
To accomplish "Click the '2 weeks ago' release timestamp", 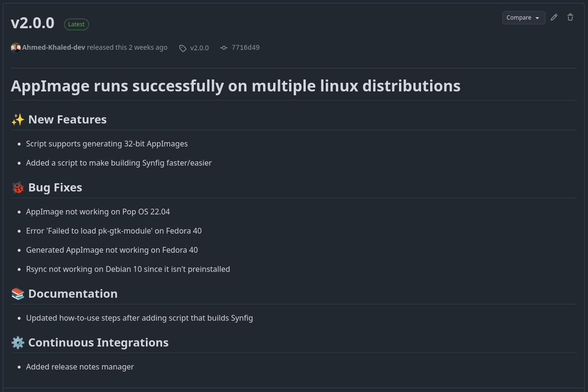I will (x=148, y=47).
